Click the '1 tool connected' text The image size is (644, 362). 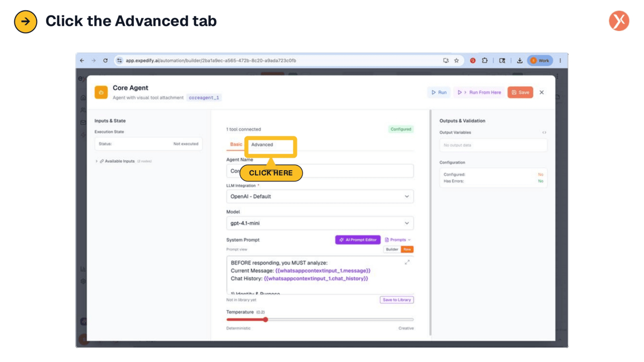244,130
